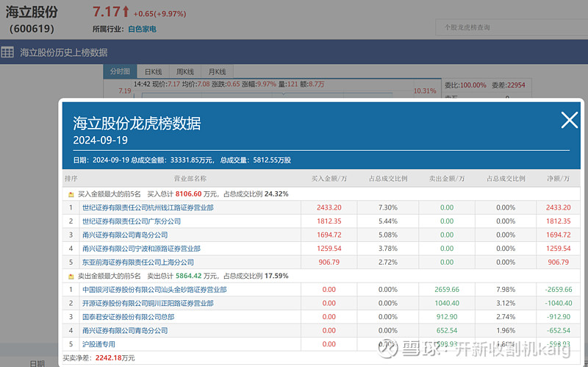588x367 pixels.
Task: Click the 排序 column header
Action: pyautogui.click(x=71, y=179)
